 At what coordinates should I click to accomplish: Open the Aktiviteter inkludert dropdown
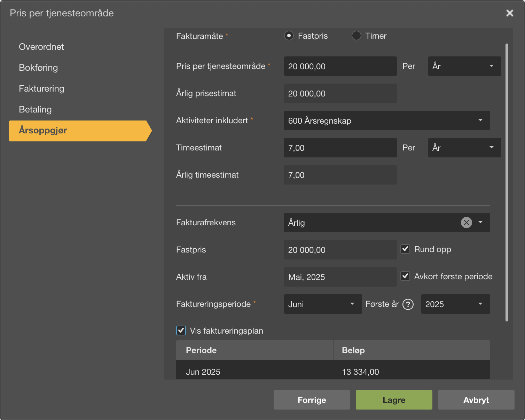pyautogui.click(x=387, y=120)
